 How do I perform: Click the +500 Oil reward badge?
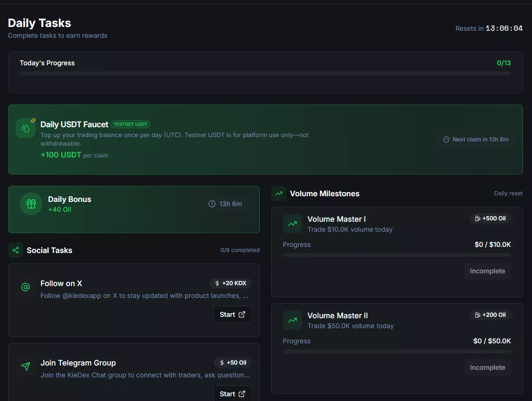490,218
